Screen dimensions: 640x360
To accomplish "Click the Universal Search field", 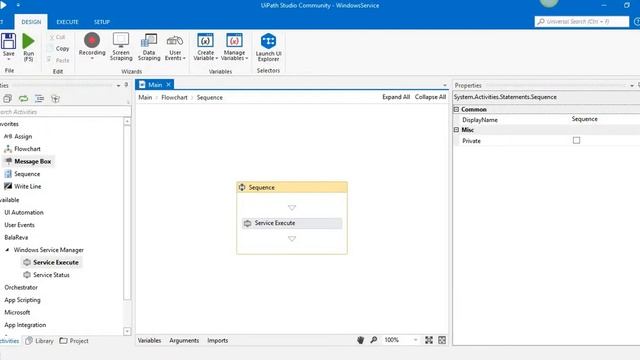I will [x=582, y=21].
